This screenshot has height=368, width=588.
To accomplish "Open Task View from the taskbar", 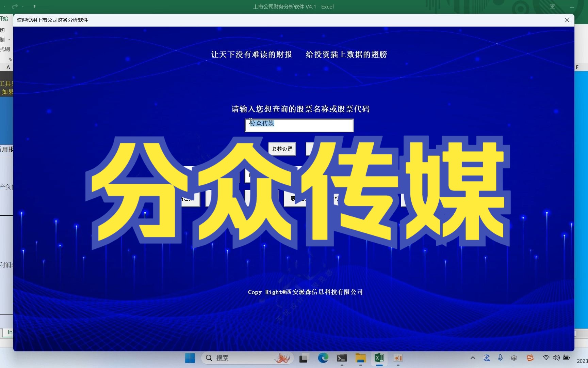I will (x=303, y=358).
